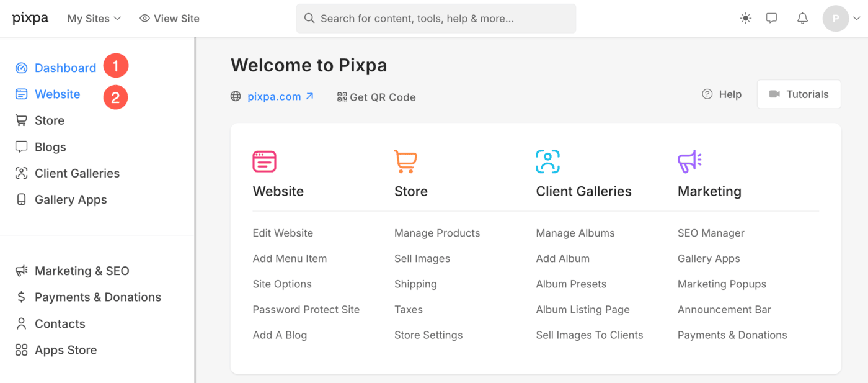Click the pixpa logo
This screenshot has width=868, height=383.
[30, 18]
